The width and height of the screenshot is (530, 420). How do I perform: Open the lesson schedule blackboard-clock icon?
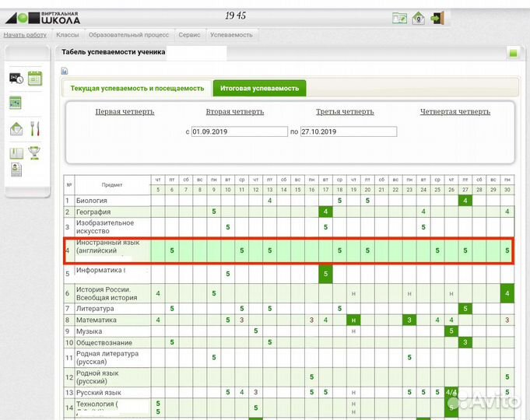pos(16,79)
